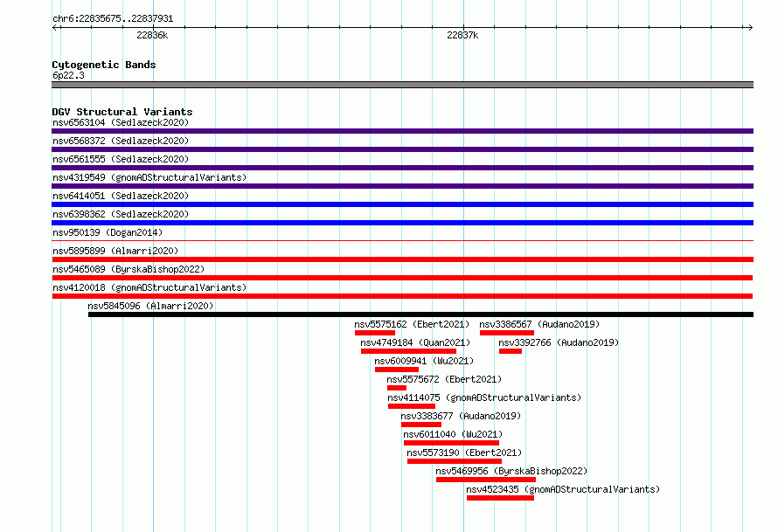Click the right arrow on the ruler
Image resolution: width=778 pixels, height=532 pixels.
pyautogui.click(x=750, y=28)
